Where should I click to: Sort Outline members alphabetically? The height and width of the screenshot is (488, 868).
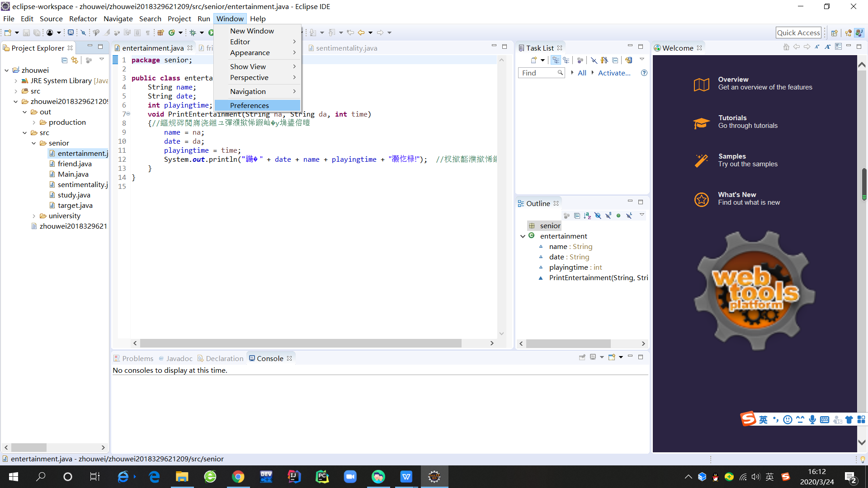587,216
